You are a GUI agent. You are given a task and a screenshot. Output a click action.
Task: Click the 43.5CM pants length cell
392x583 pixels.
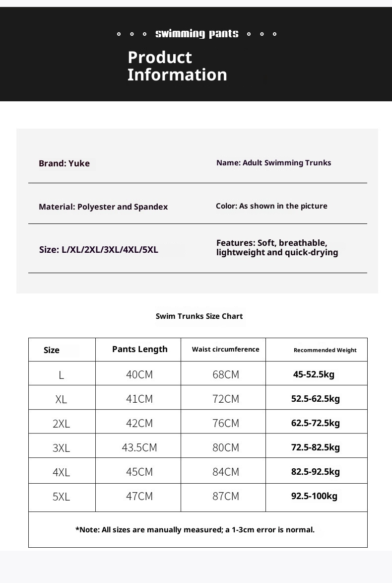[139, 447]
